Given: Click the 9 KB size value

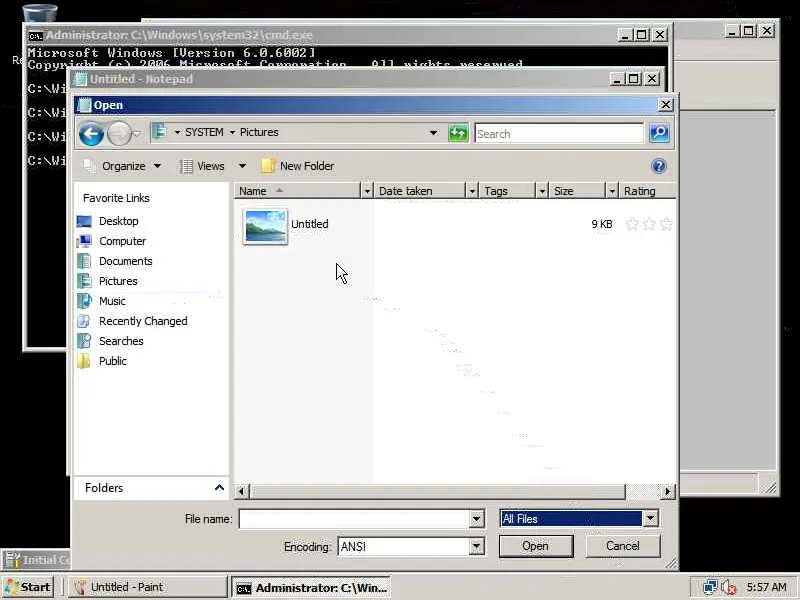Looking at the screenshot, I should [602, 224].
